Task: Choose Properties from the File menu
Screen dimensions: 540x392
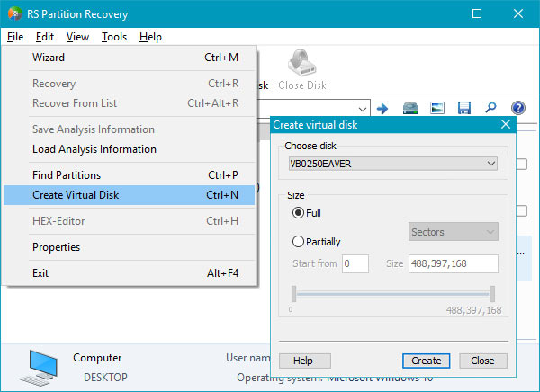Action: 129,246
